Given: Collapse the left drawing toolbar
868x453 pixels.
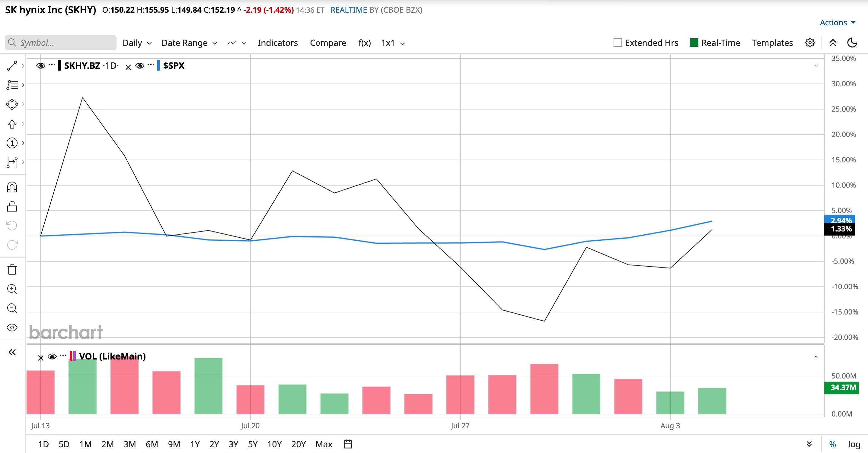Looking at the screenshot, I should [x=12, y=352].
